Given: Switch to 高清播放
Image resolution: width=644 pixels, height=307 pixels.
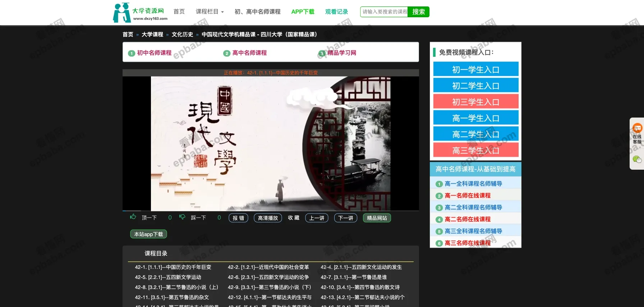Looking at the screenshot, I should click(x=268, y=218).
